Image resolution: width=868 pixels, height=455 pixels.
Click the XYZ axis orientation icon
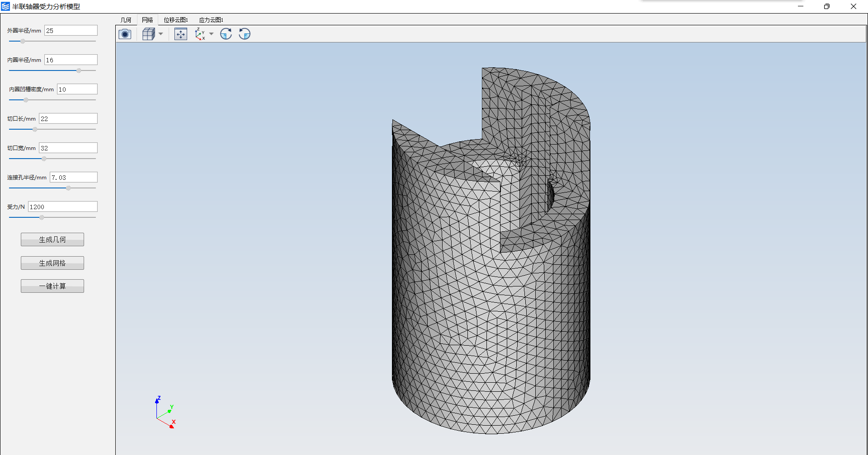(x=200, y=34)
